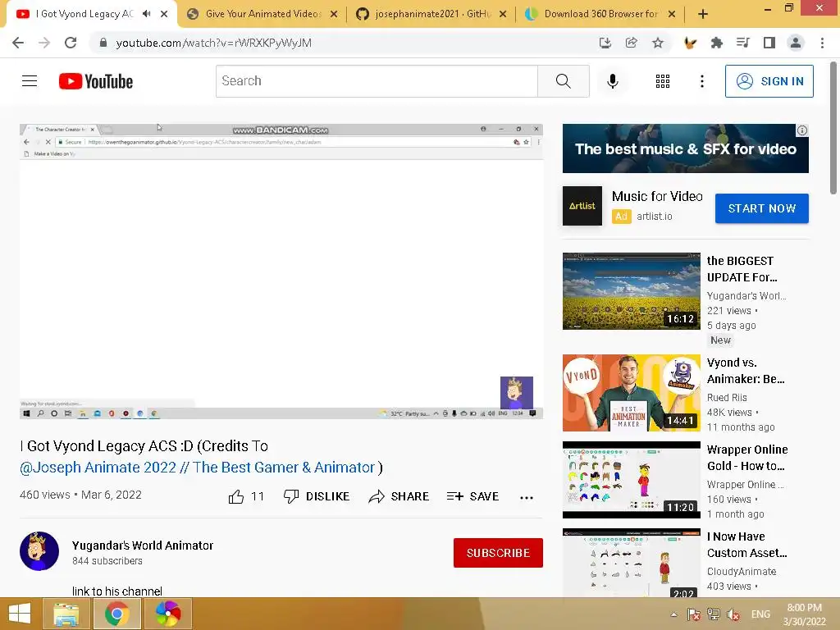Viewport: 840px width, 630px height.
Task: Open the YouTube hamburger guide menu
Action: click(30, 81)
